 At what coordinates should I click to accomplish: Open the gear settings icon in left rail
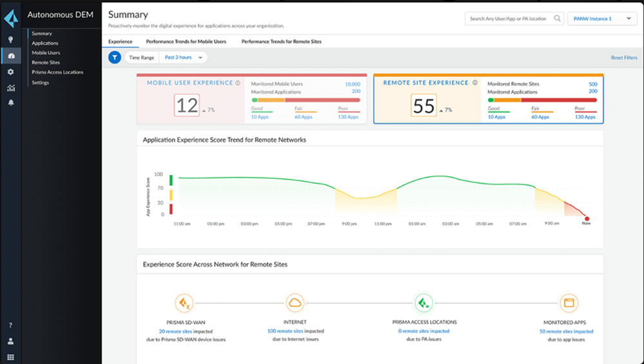[10, 72]
